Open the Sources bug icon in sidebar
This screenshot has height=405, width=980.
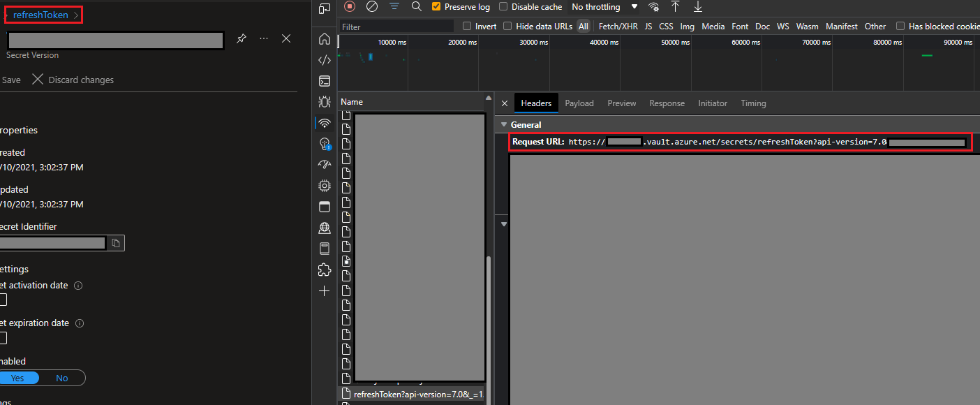tap(324, 102)
